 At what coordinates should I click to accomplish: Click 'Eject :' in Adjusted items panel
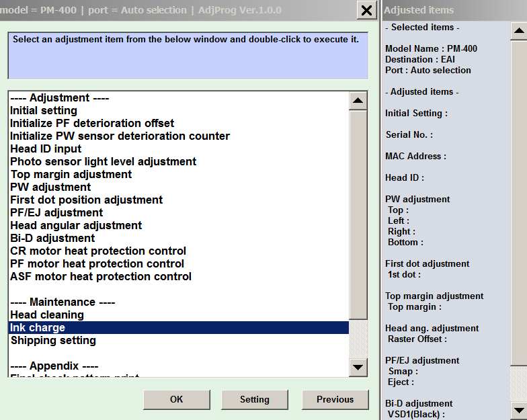pyautogui.click(x=401, y=382)
